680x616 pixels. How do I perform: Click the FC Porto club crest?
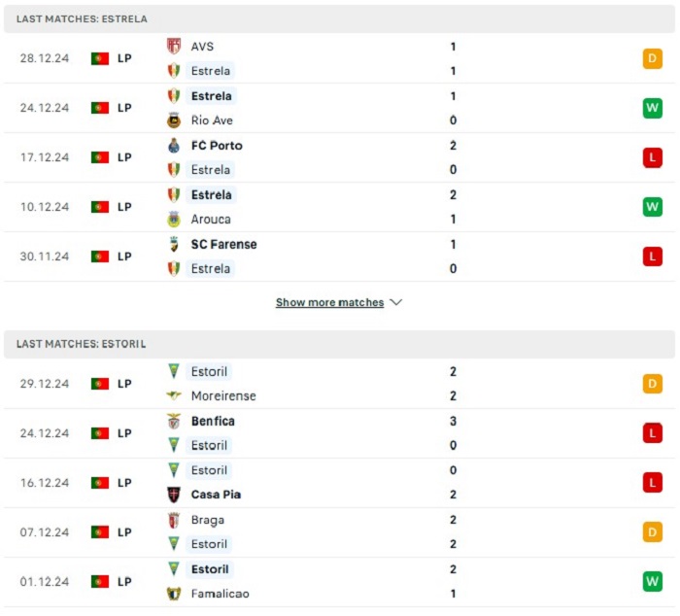click(x=174, y=146)
